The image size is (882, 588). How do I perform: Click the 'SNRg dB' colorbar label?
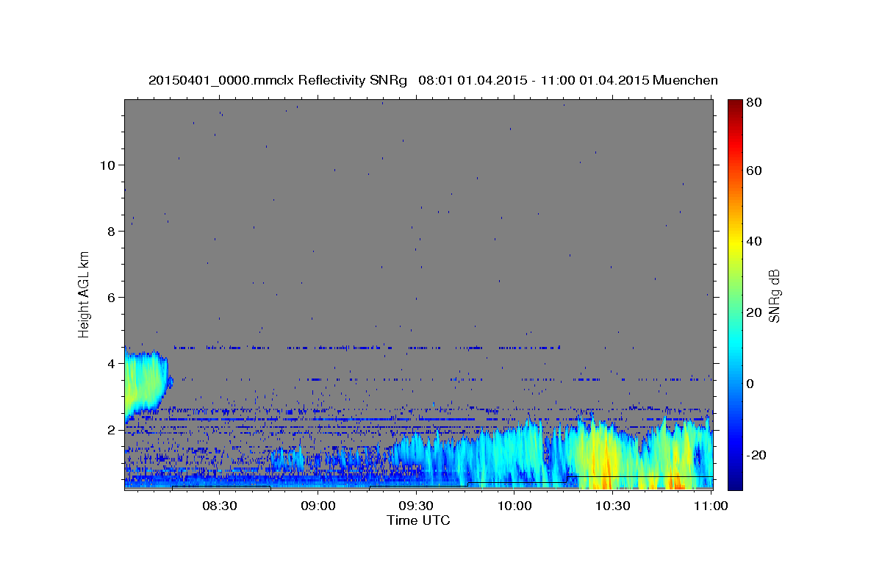[x=774, y=295]
